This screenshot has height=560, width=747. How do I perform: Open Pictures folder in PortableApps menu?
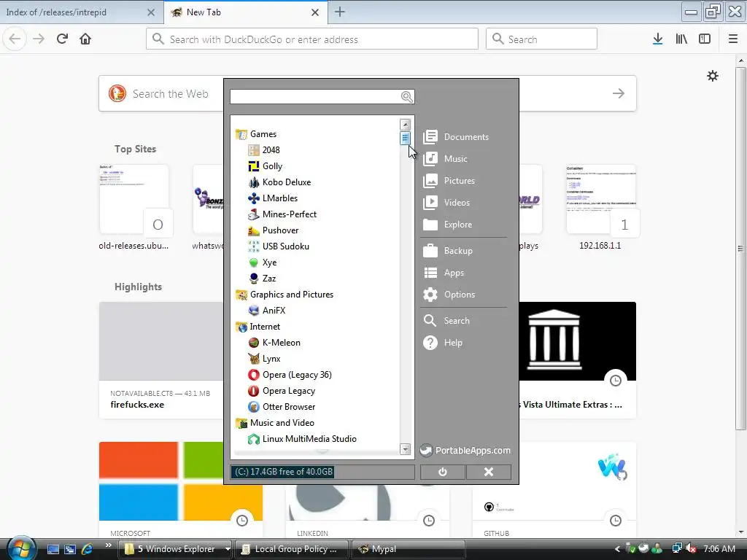point(449,181)
